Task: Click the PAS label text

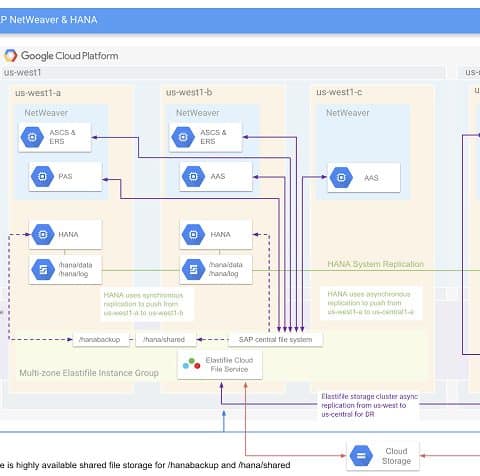Action: [x=65, y=176]
